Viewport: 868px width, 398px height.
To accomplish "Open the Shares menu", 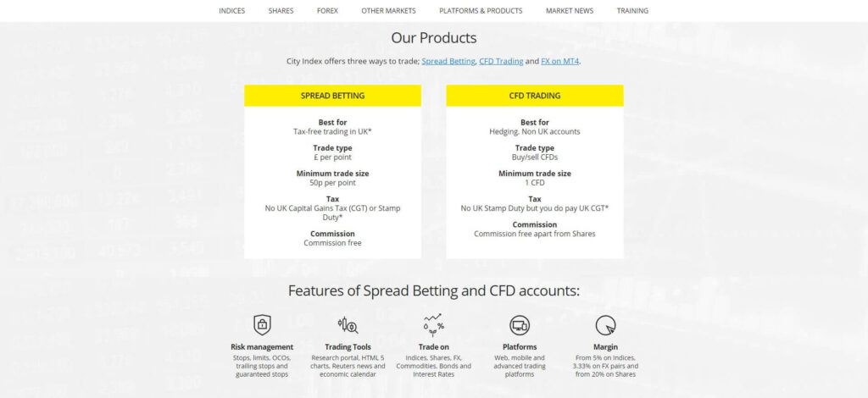I will [x=281, y=11].
